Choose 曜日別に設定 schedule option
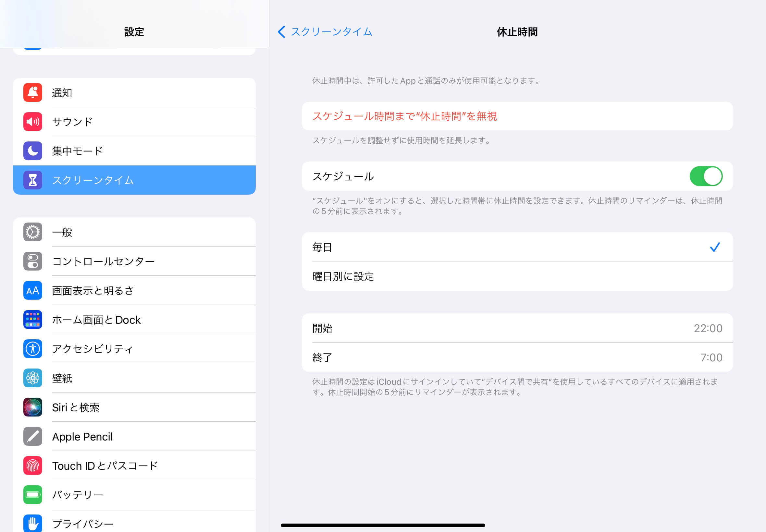This screenshot has height=532, width=766. (517, 276)
